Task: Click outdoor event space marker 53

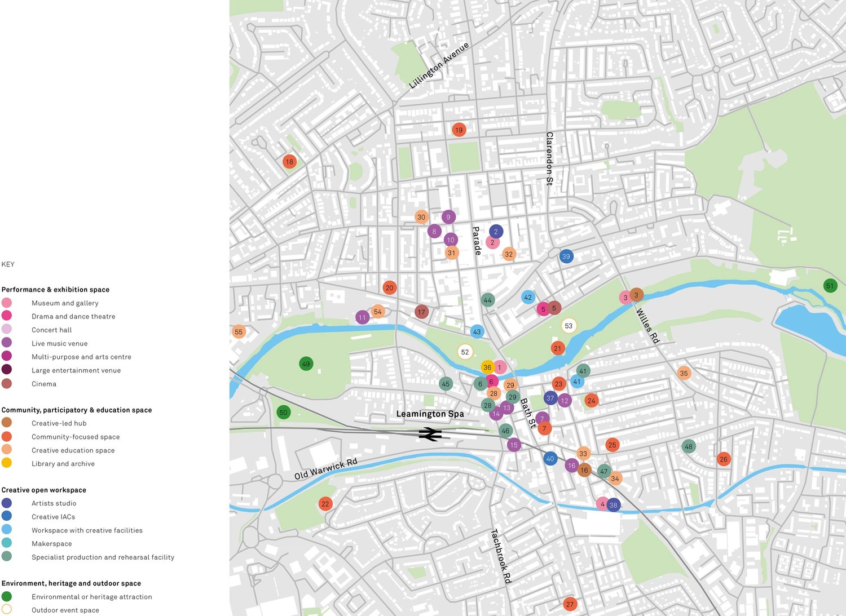Action: [569, 326]
